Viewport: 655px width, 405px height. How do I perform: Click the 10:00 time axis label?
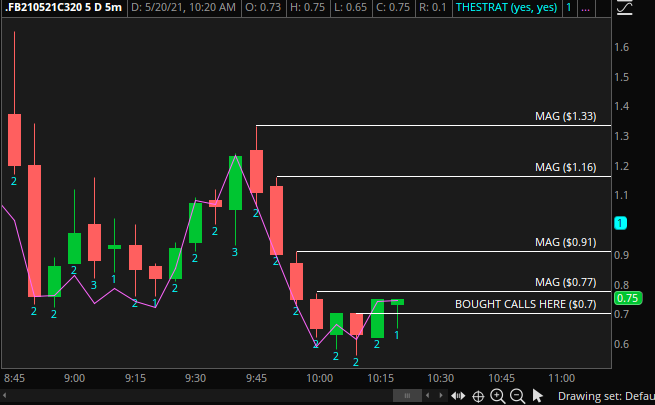(x=320, y=378)
